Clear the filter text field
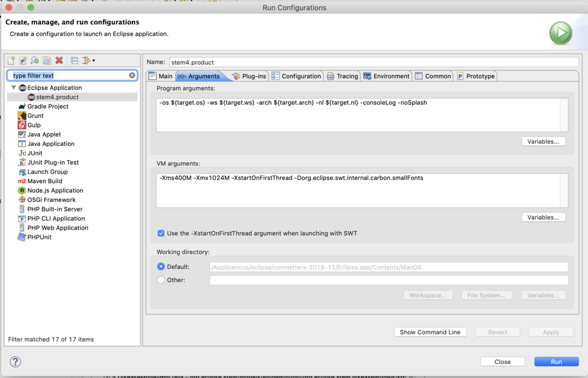This screenshot has height=378, width=588. click(x=132, y=75)
